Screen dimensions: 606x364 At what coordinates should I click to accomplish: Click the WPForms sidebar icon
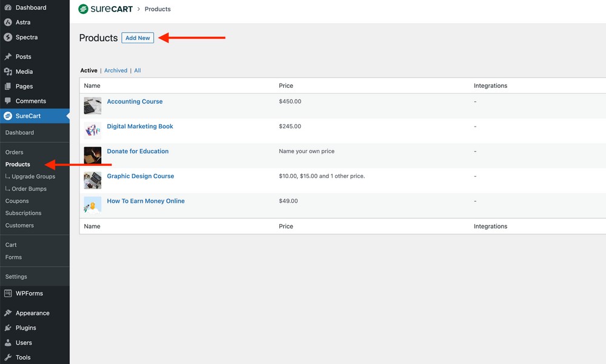(x=8, y=294)
